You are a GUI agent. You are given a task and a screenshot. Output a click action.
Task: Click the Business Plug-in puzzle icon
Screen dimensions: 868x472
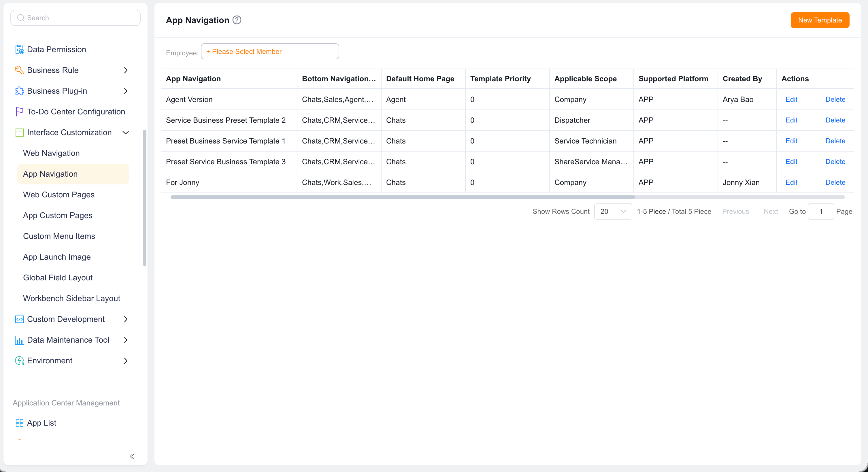(x=20, y=91)
